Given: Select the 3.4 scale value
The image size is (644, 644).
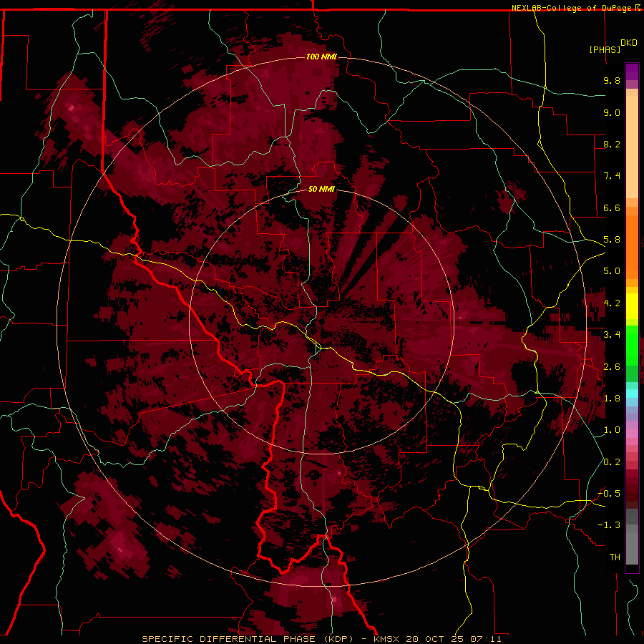Looking at the screenshot, I should coord(612,335).
